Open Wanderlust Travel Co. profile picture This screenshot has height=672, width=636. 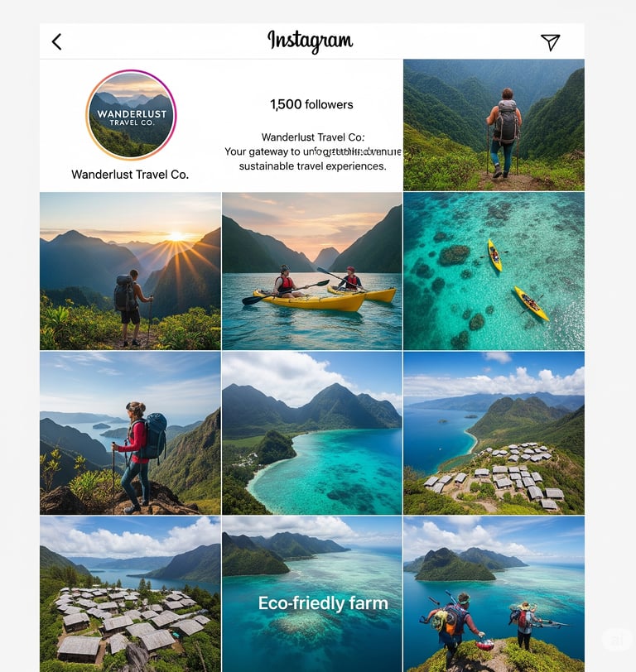[x=131, y=115]
